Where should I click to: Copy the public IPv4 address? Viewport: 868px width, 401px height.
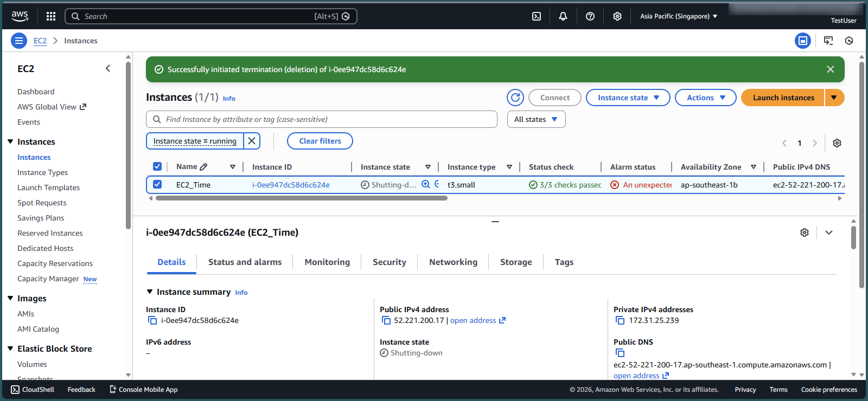click(386, 320)
